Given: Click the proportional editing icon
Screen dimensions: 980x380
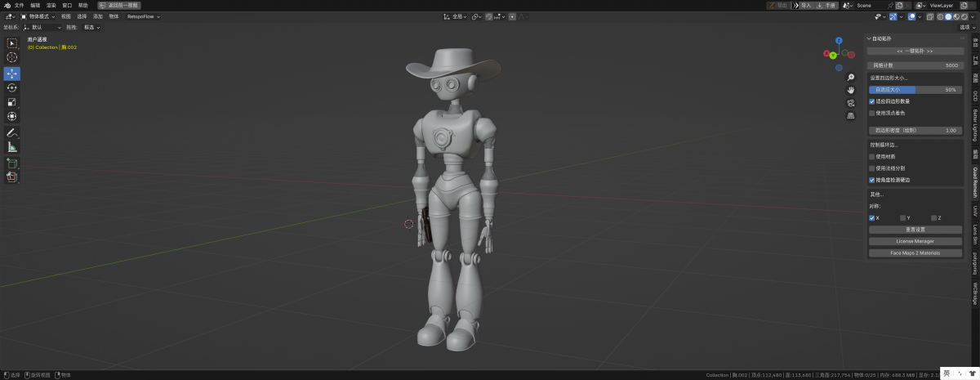Looking at the screenshot, I should click(x=514, y=16).
